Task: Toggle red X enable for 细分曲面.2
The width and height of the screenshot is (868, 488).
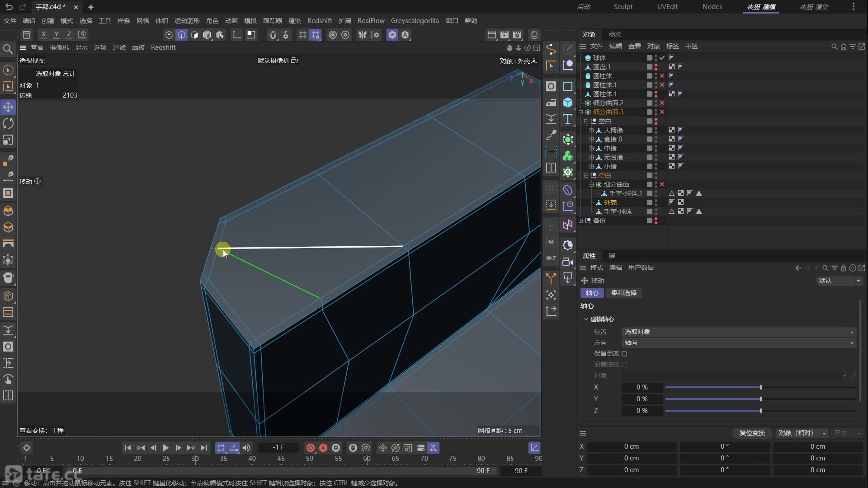Action: point(662,103)
